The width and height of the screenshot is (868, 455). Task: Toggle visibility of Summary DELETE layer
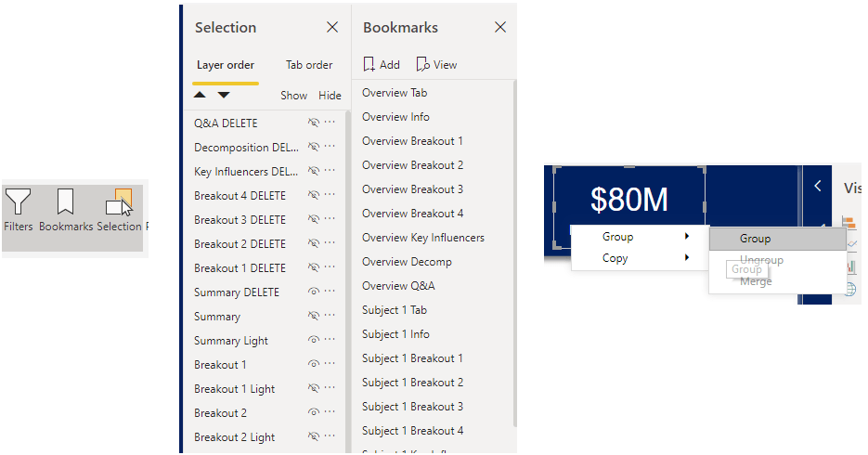314,292
